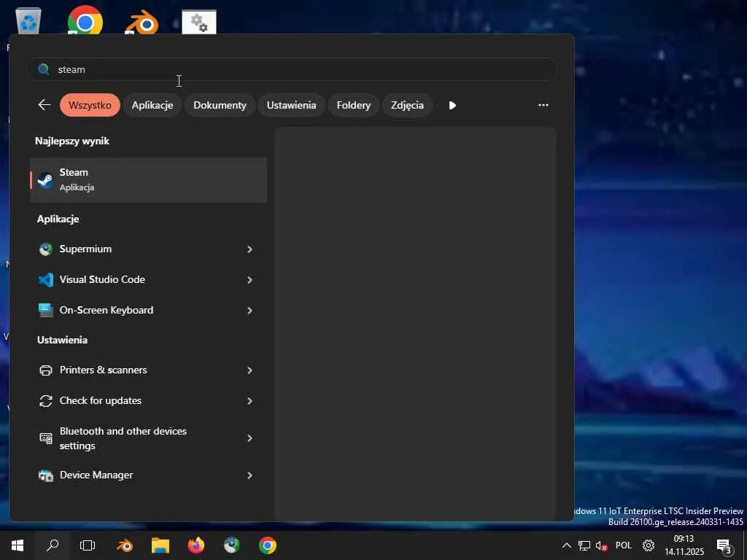Open the three-dots more options menu
This screenshot has width=747, height=560.
(543, 105)
